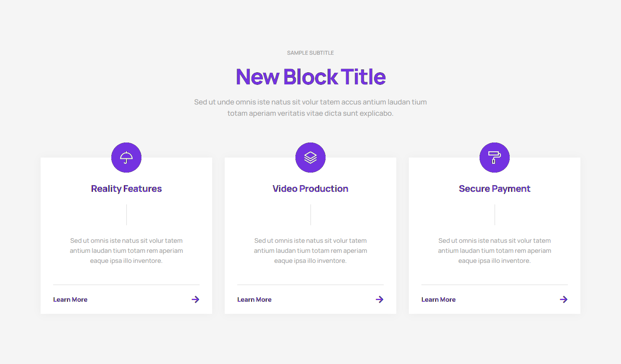Viewport: 621px width, 364px height.
Task: Click the layers stack icon
Action: (310, 158)
